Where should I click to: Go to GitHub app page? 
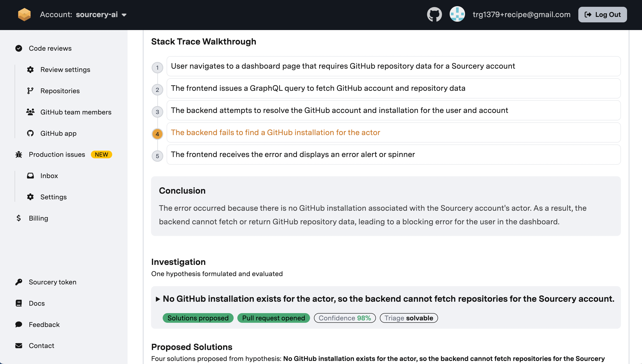(x=58, y=133)
